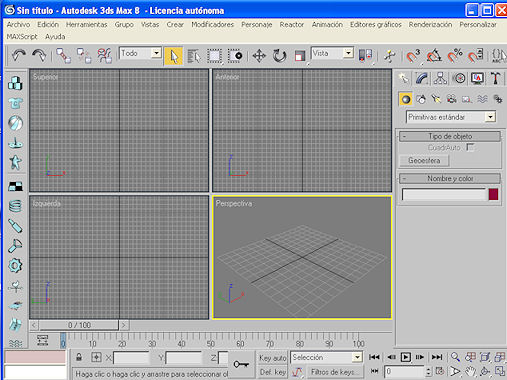This screenshot has width=507, height=380.
Task: Open the Create command panel tab
Action: pyautogui.click(x=404, y=79)
